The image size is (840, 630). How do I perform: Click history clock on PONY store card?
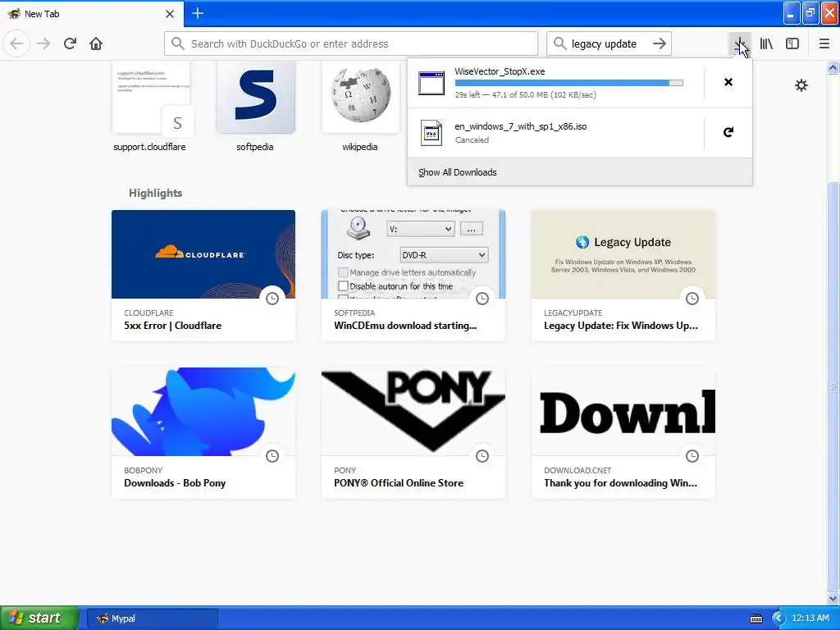click(x=482, y=456)
